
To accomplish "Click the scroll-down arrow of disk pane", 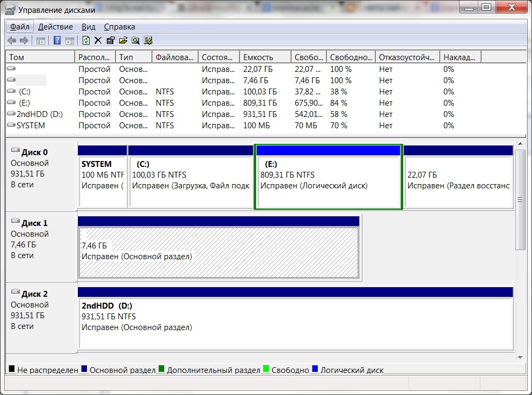I will point(520,356).
